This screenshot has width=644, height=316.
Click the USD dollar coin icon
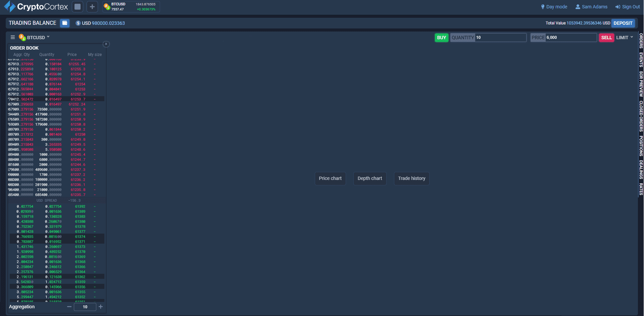click(x=78, y=23)
